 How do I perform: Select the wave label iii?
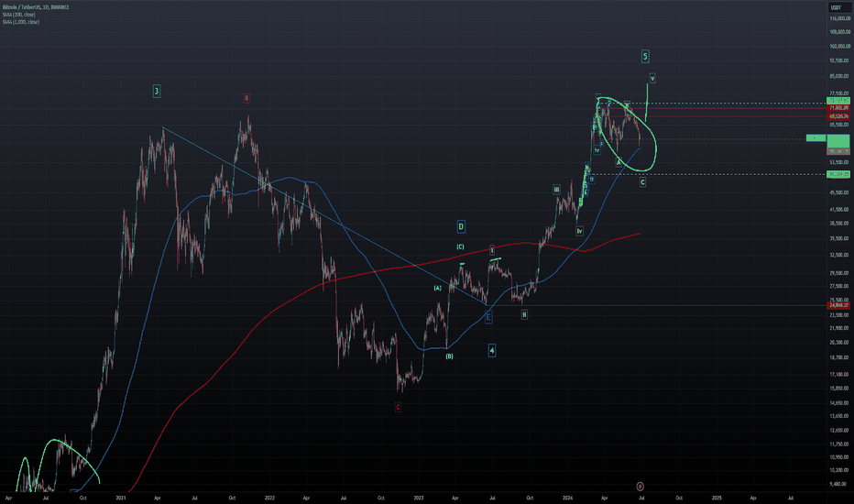pos(556,190)
